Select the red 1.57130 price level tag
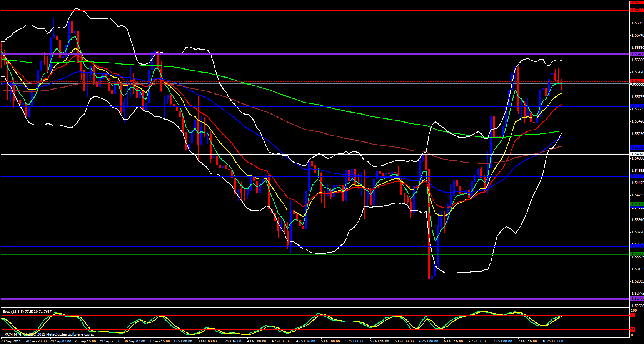This screenshot has height=344, width=644. pyautogui.click(x=637, y=10)
